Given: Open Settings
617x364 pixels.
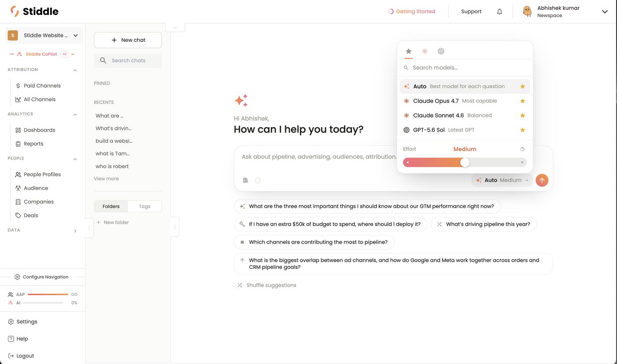Looking at the screenshot, I should click(27, 322).
